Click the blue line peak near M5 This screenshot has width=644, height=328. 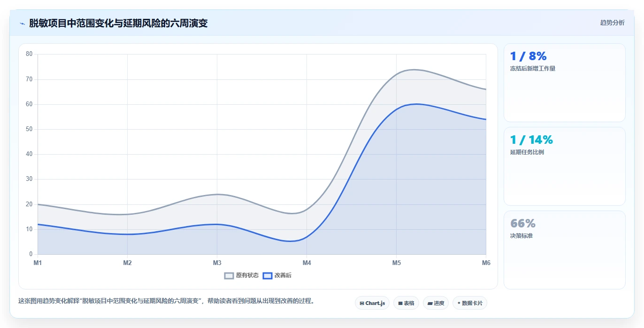[417, 104]
